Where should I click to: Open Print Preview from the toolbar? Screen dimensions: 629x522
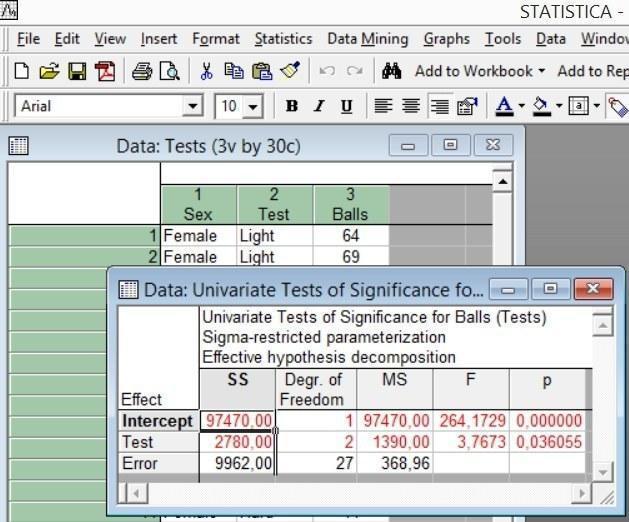click(169, 71)
